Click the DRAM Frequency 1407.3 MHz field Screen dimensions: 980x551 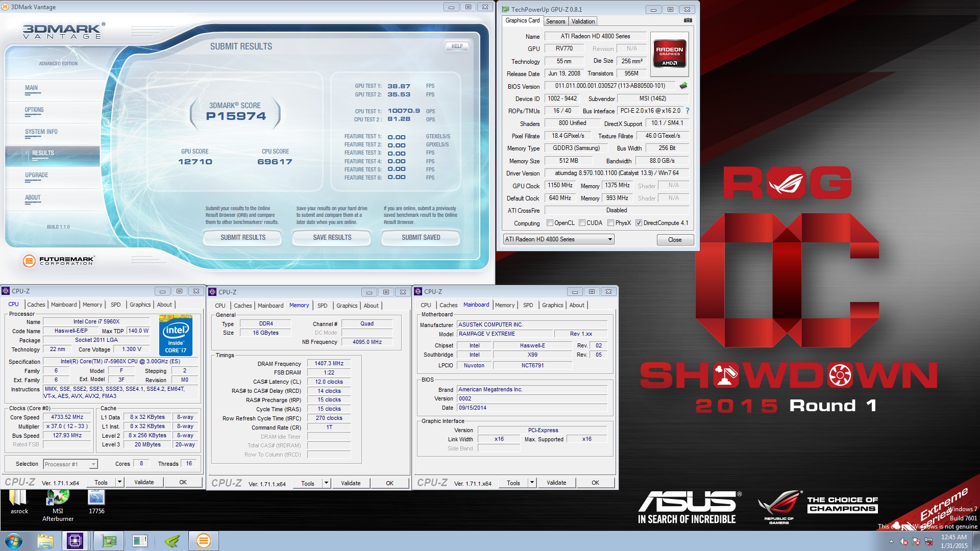click(329, 364)
